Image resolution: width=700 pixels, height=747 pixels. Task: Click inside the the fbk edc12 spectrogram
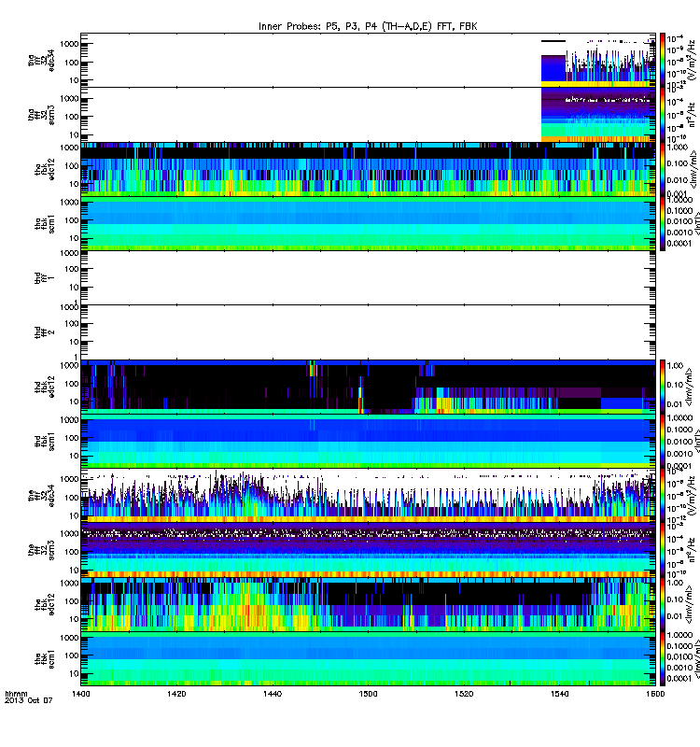click(x=368, y=604)
